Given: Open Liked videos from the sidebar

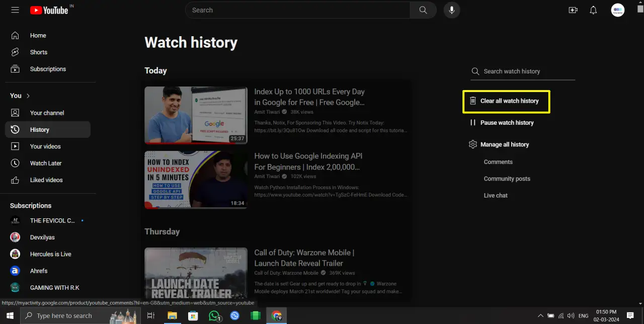Looking at the screenshot, I should click(46, 180).
